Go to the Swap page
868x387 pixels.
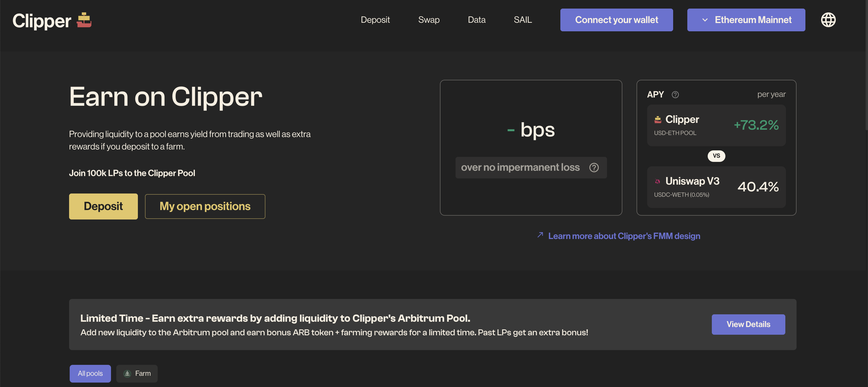(x=429, y=20)
